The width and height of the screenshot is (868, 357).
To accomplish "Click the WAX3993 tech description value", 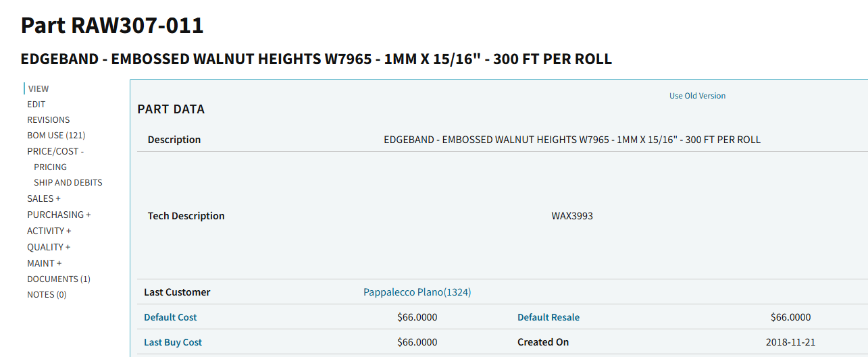I will [572, 216].
